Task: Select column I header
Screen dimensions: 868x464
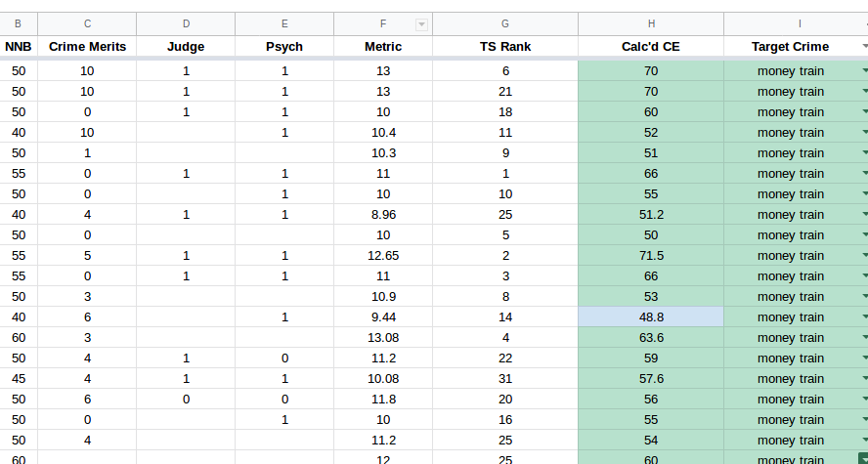Action: (x=796, y=23)
